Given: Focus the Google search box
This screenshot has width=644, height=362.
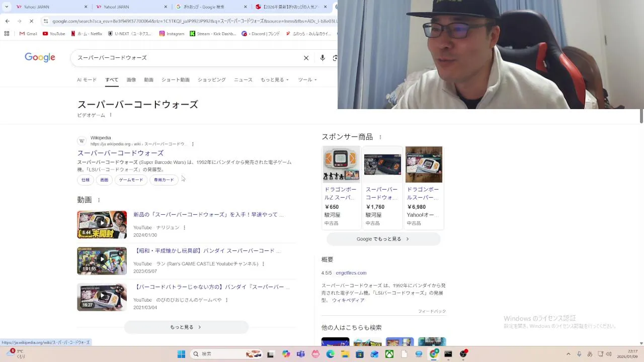Looking at the screenshot, I should tap(186, 58).
